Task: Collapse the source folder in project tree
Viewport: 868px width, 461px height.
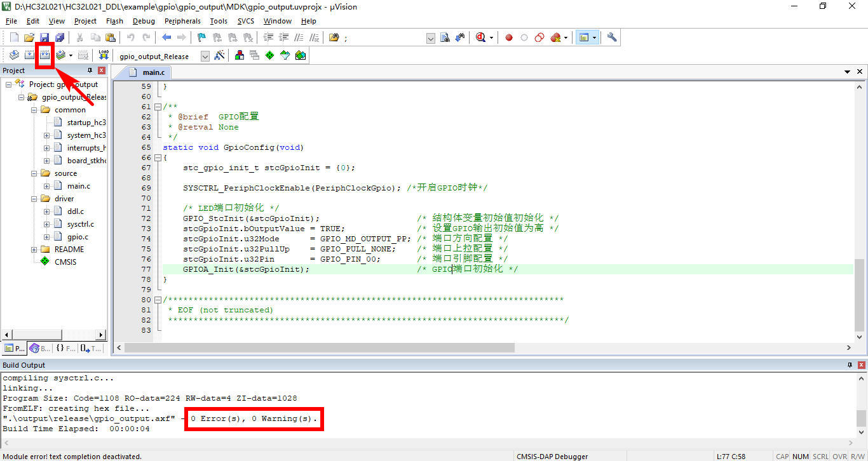Action: click(x=34, y=173)
